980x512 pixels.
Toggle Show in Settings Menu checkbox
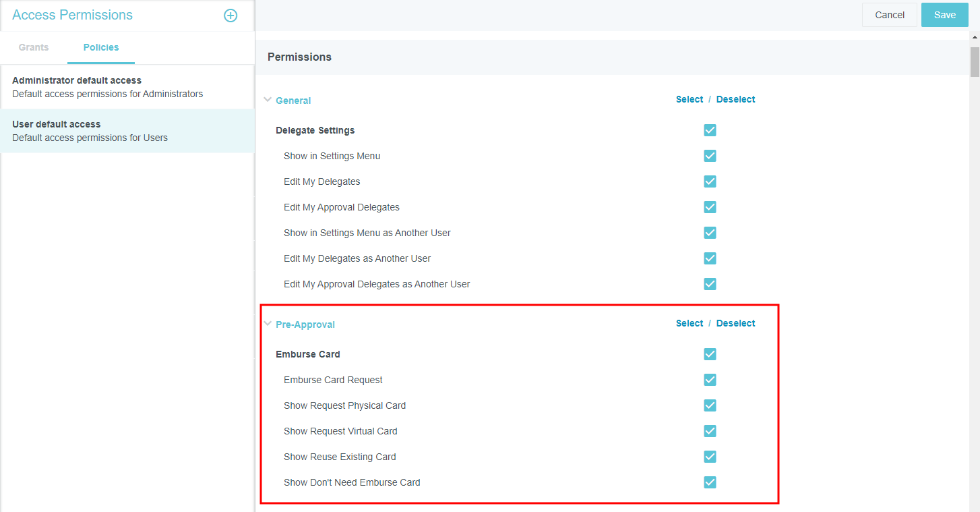(x=710, y=156)
